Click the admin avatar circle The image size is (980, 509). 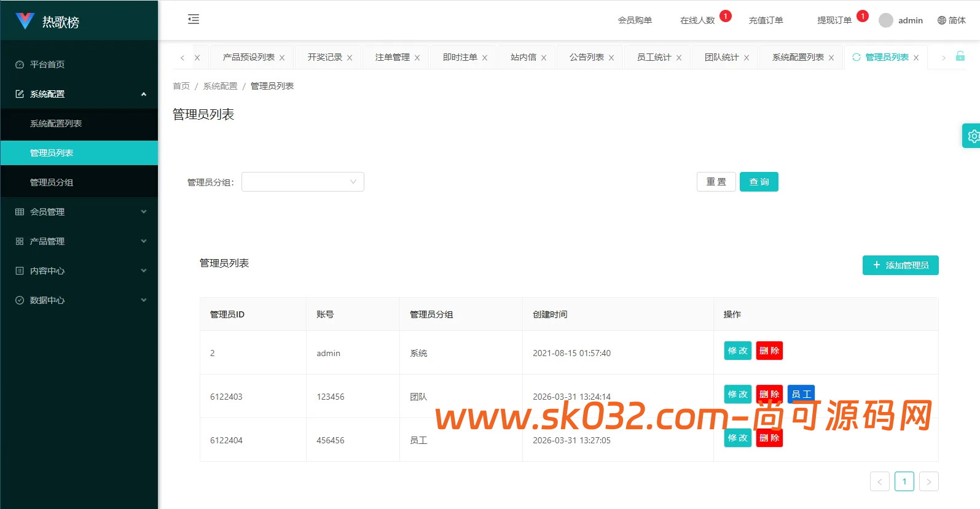[886, 20]
